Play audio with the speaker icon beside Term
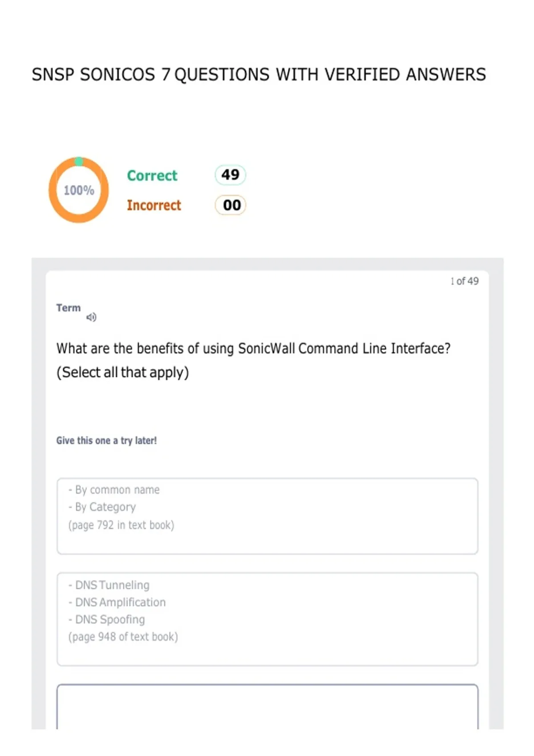Image resolution: width=534 pixels, height=756 pixels. [x=91, y=317]
